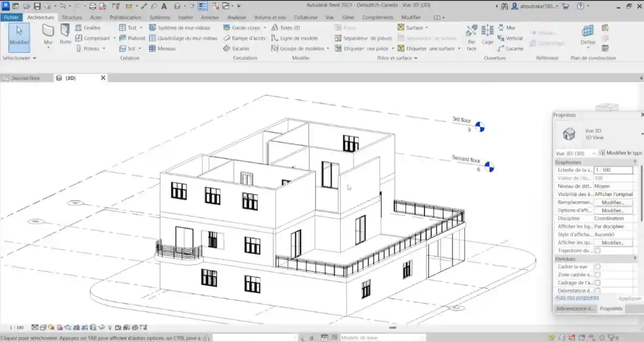Click the Graphismes section header

point(596,162)
